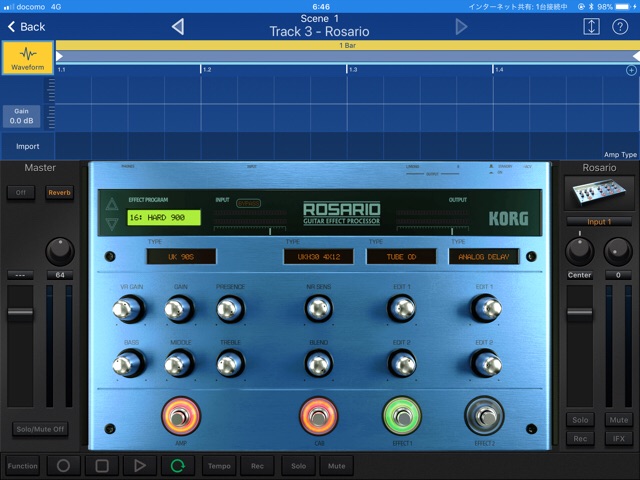The height and width of the screenshot is (480, 640).
Task: Open the effect 1 TYPE selector TUBE OD
Action: point(401,257)
